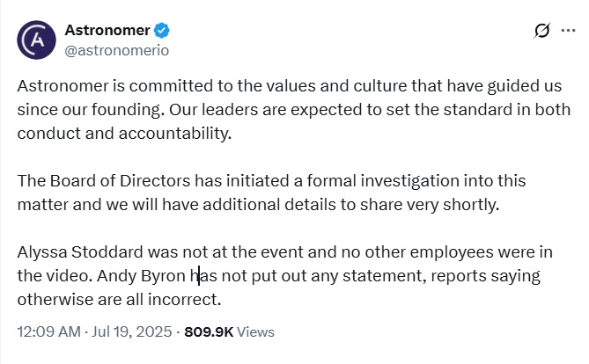Viewport: 589px width, 364px height.
Task: Click the blue verified badge
Action: pos(162,31)
